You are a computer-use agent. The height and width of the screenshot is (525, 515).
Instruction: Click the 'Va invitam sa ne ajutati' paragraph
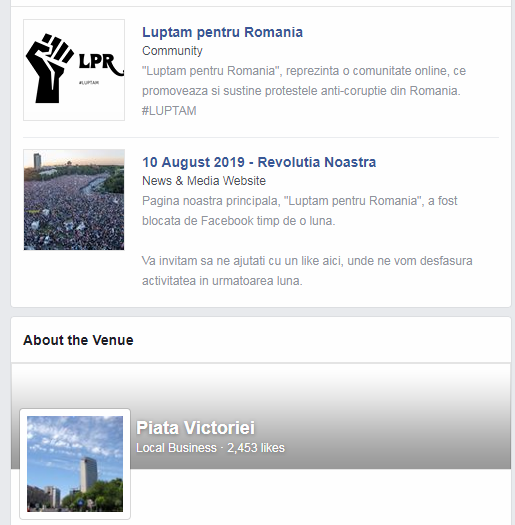tap(307, 271)
